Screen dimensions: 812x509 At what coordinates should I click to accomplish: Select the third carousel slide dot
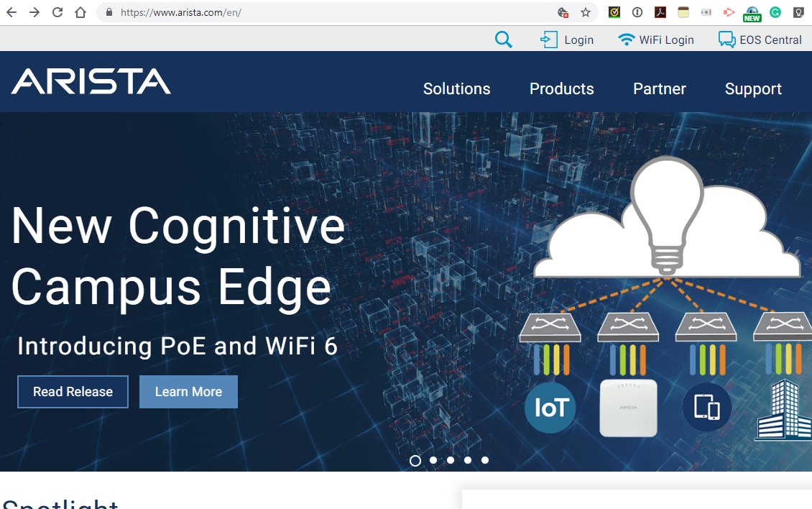451,460
